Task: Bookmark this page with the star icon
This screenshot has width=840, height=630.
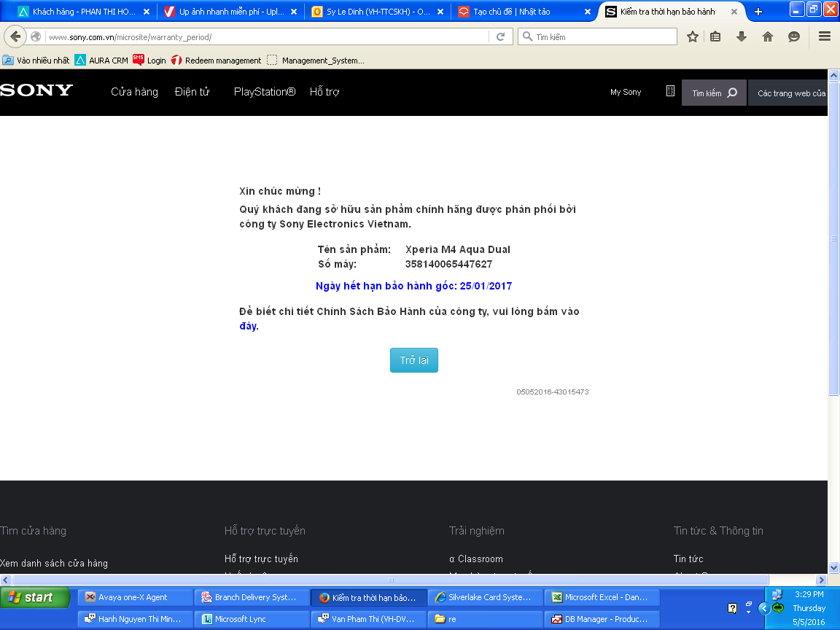Action: click(x=692, y=36)
